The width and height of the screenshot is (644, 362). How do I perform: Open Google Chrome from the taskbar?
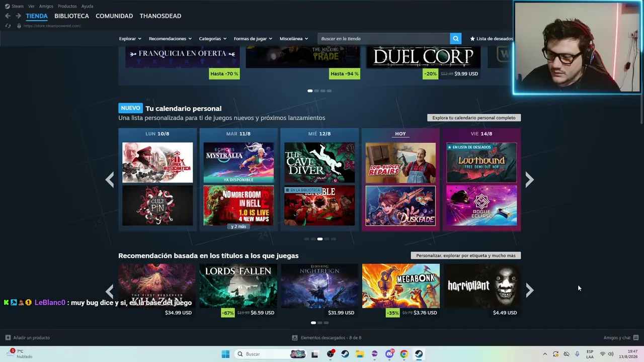click(404, 354)
